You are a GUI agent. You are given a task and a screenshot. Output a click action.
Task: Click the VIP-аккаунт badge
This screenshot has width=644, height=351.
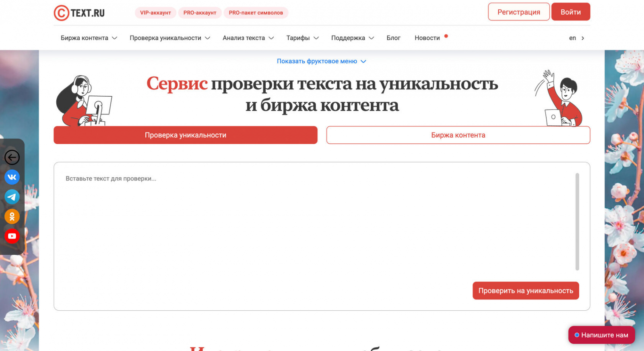coord(155,13)
